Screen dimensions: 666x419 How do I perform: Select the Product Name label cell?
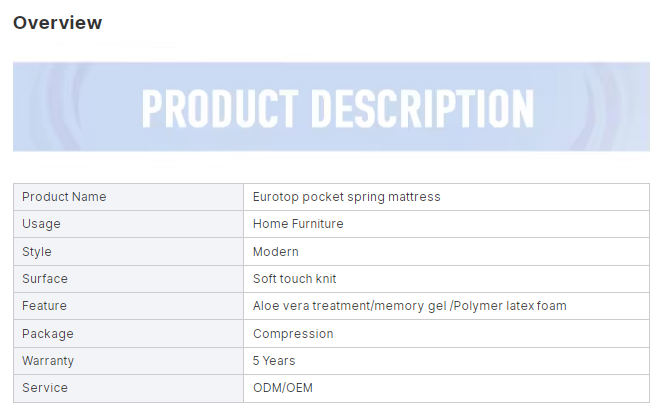coord(128,197)
